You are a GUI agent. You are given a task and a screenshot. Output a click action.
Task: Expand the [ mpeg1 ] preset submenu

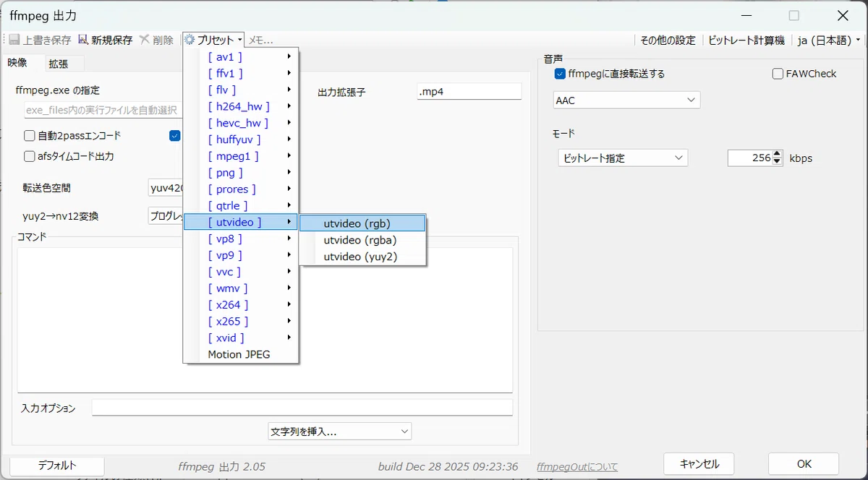tap(241, 156)
